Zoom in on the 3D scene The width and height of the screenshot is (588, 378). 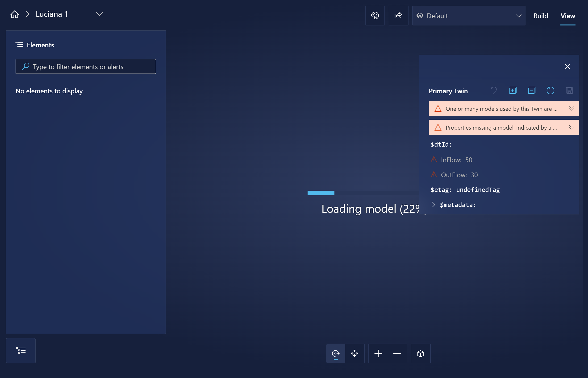tap(378, 353)
